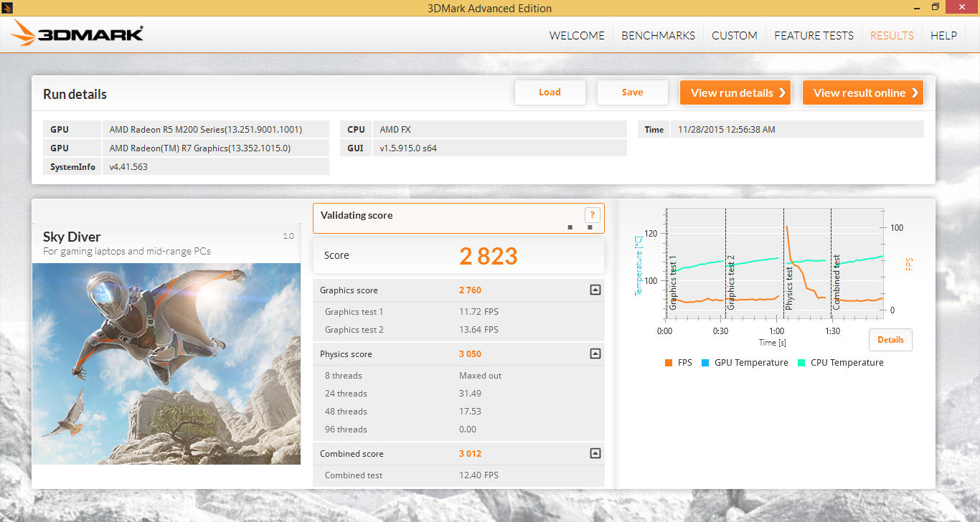Select the 24 threads row
This screenshot has width=980, height=522.
click(x=458, y=394)
